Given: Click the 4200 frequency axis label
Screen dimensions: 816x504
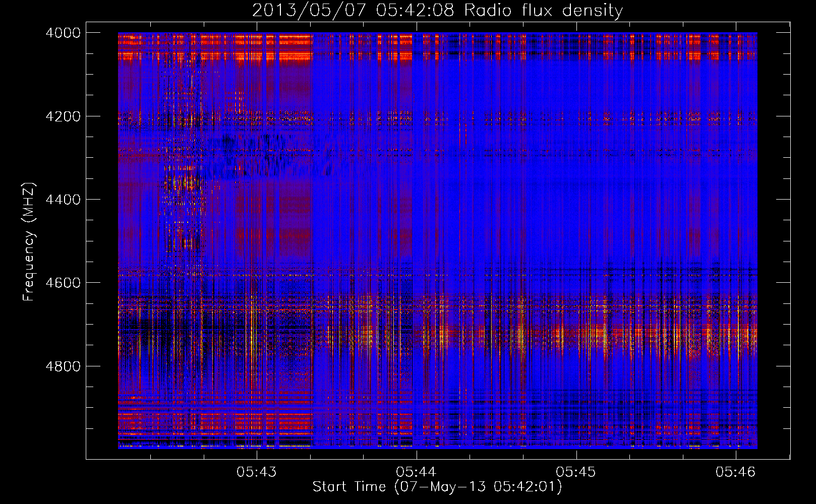Looking at the screenshot, I should click(63, 116).
